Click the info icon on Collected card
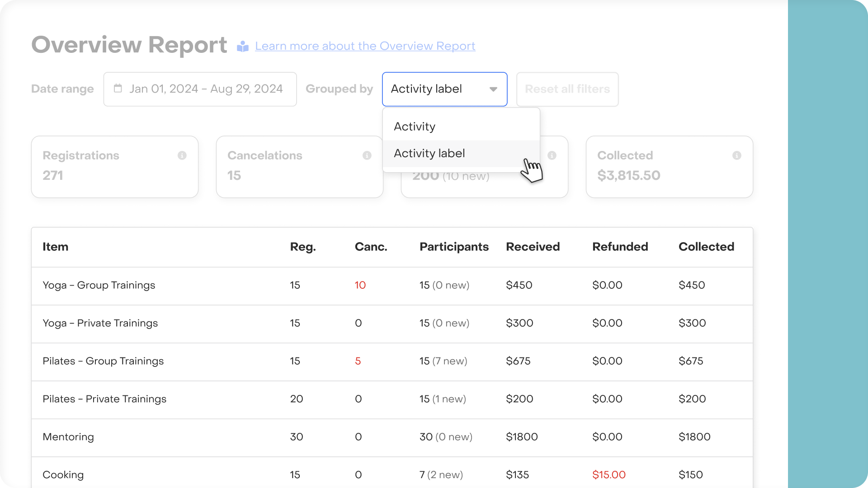The height and width of the screenshot is (488, 868). coord(737,155)
